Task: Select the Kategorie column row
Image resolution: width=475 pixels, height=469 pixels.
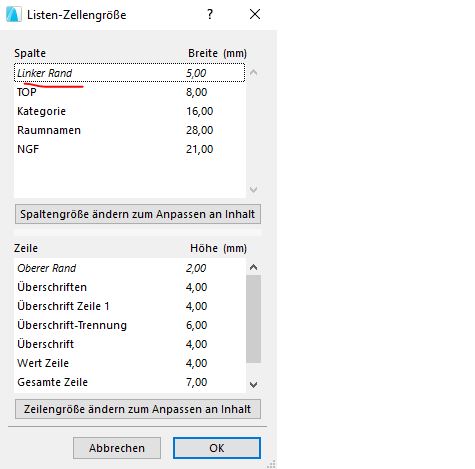Action: point(130,111)
